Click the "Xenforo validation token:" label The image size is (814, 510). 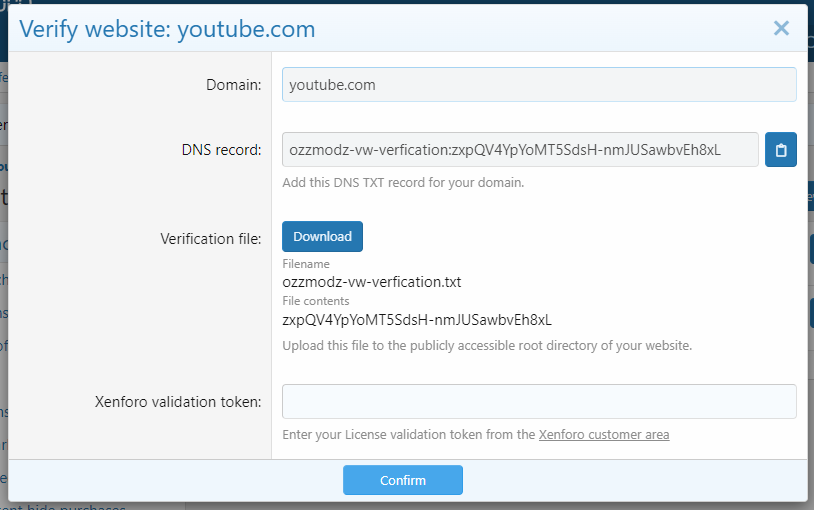click(178, 402)
